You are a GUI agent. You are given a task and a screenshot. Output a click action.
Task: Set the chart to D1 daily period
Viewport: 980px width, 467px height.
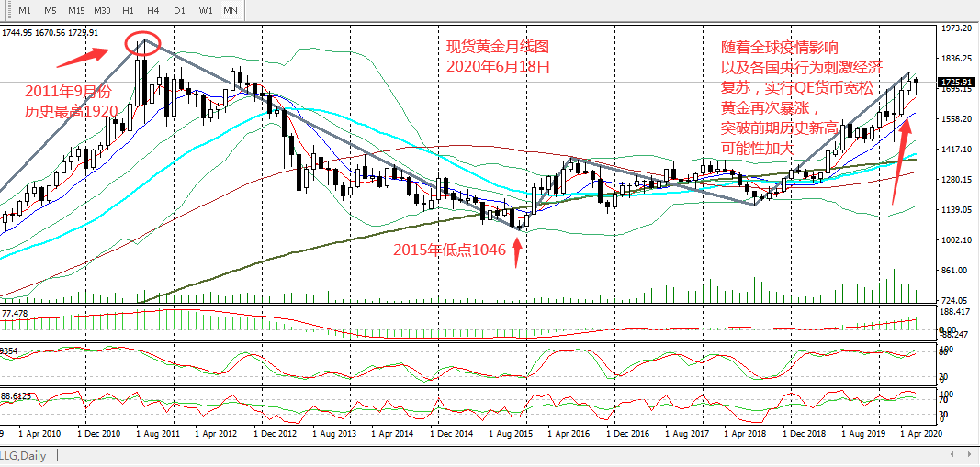click(x=179, y=11)
